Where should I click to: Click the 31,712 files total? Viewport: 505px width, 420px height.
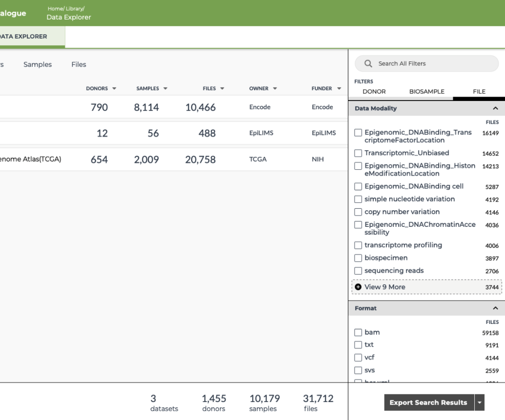pyautogui.click(x=318, y=399)
